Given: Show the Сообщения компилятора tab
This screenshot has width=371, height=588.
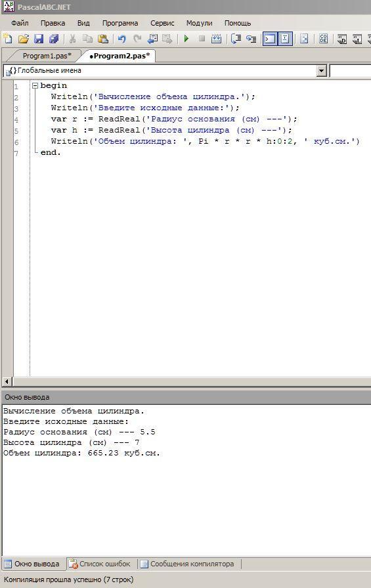Looking at the screenshot, I should (188, 564).
